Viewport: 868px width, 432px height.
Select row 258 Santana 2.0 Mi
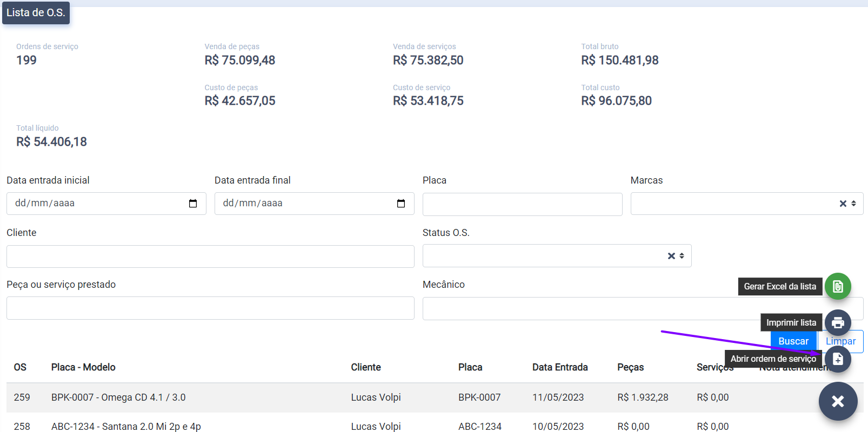coord(126,426)
